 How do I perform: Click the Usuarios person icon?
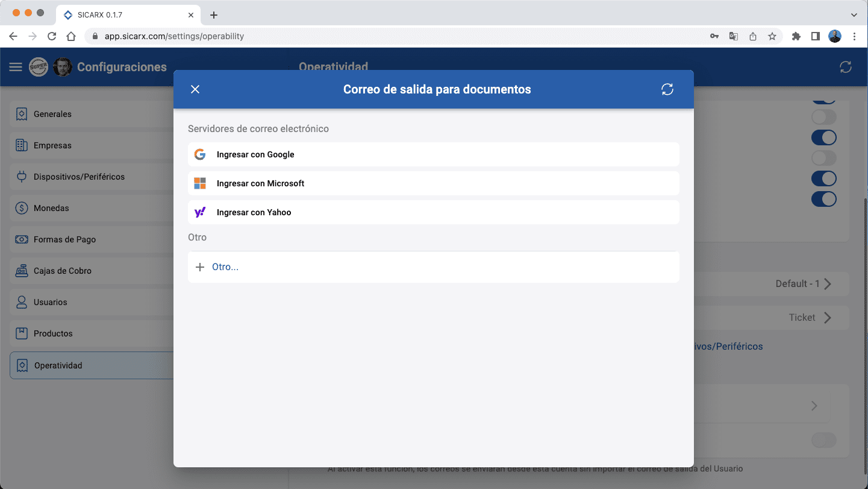click(22, 302)
